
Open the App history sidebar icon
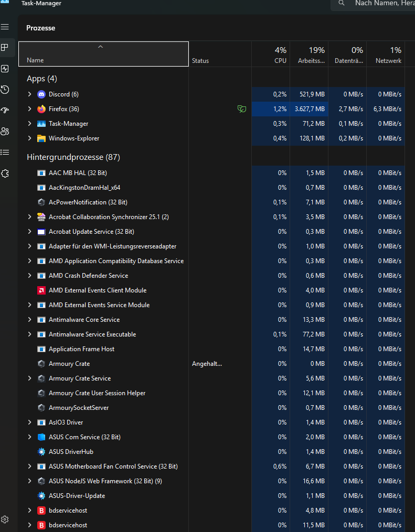point(5,90)
